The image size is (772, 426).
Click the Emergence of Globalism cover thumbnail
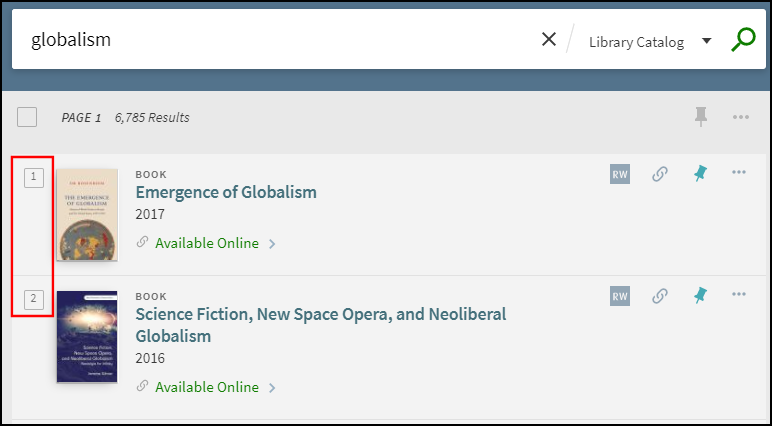(x=86, y=214)
